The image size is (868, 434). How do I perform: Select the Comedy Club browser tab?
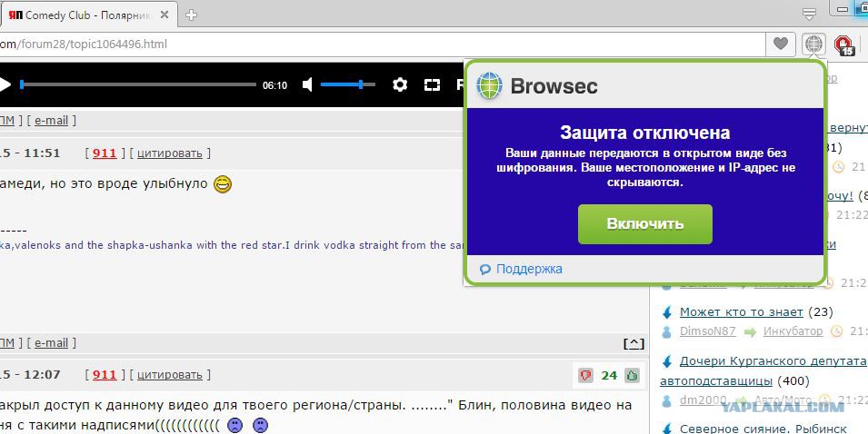pyautogui.click(x=88, y=15)
